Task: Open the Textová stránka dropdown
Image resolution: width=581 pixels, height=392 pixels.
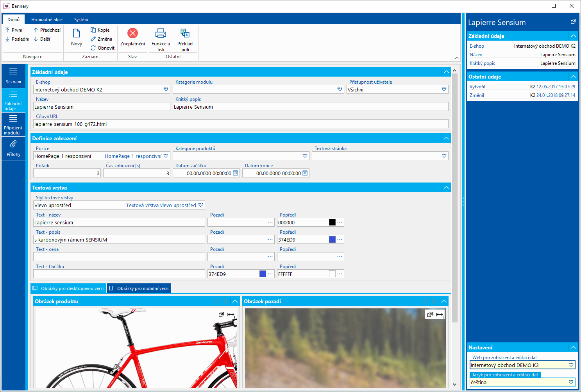Action: click(x=444, y=156)
